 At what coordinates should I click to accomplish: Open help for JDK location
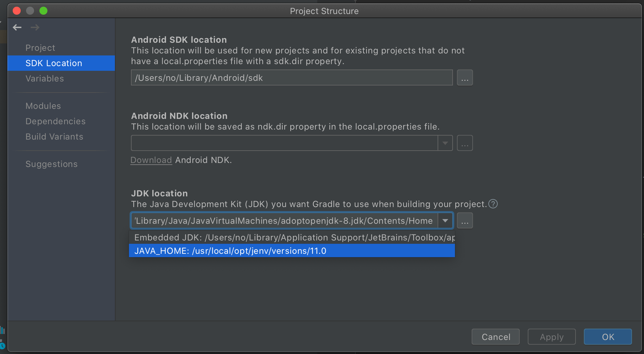tap(493, 204)
